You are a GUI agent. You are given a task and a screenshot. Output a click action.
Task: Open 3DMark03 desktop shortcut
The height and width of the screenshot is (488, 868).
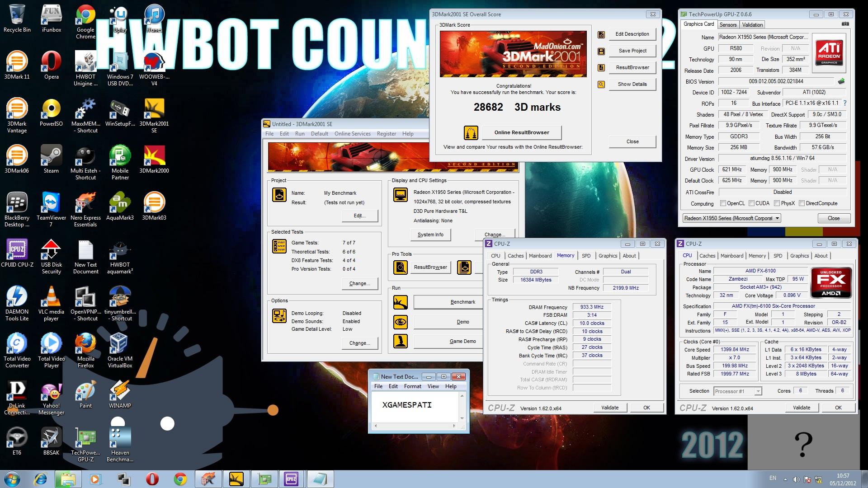154,206
